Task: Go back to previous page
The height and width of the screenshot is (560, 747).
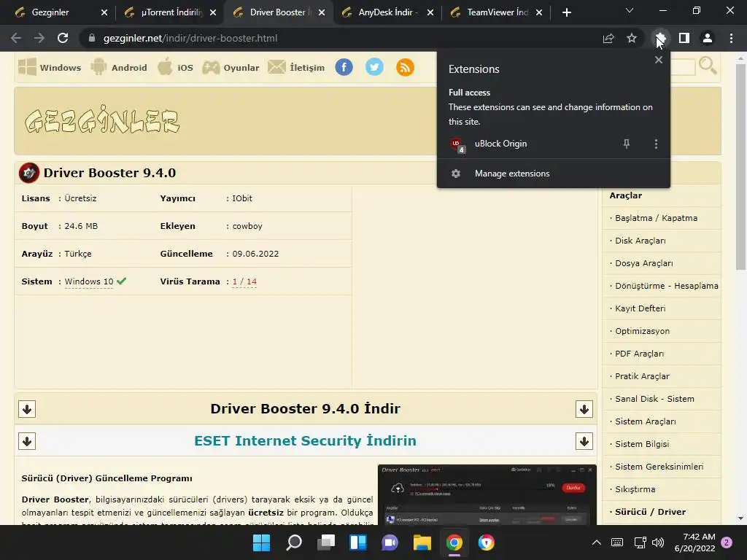Action: [x=16, y=38]
